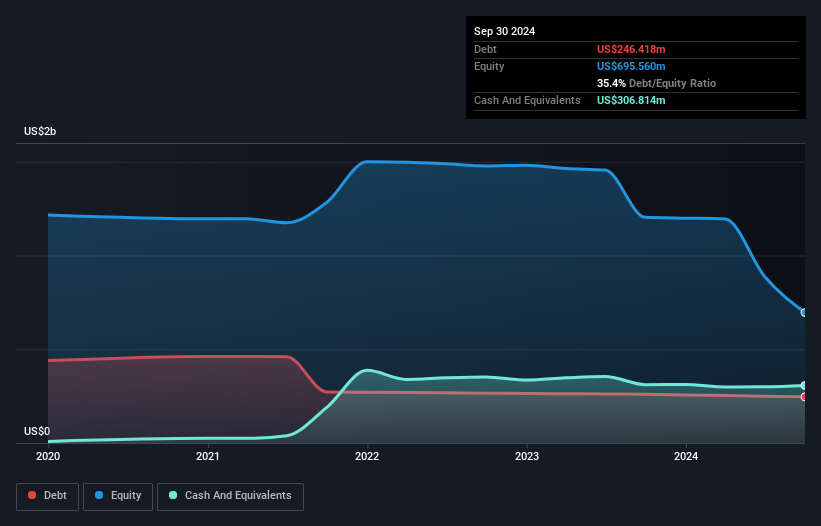
Task: Click the US$0 y-axis label
Action: (37, 431)
